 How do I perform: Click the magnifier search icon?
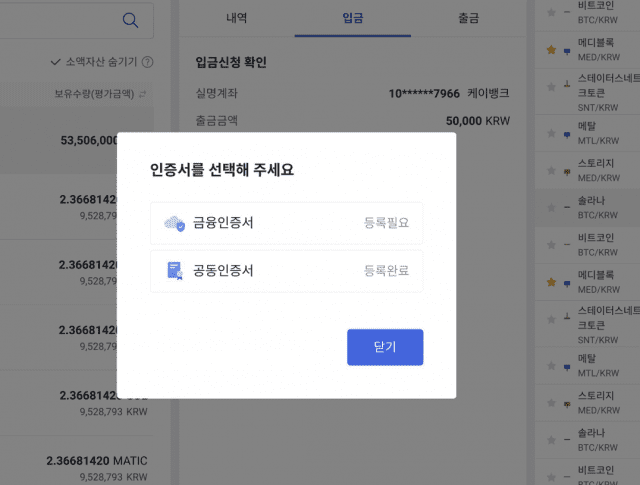[x=130, y=20]
